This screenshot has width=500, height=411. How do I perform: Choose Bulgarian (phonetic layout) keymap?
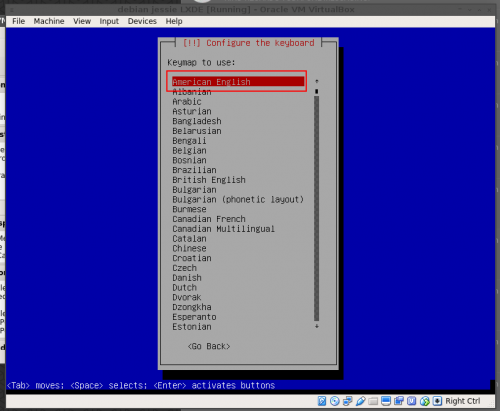[x=238, y=199]
